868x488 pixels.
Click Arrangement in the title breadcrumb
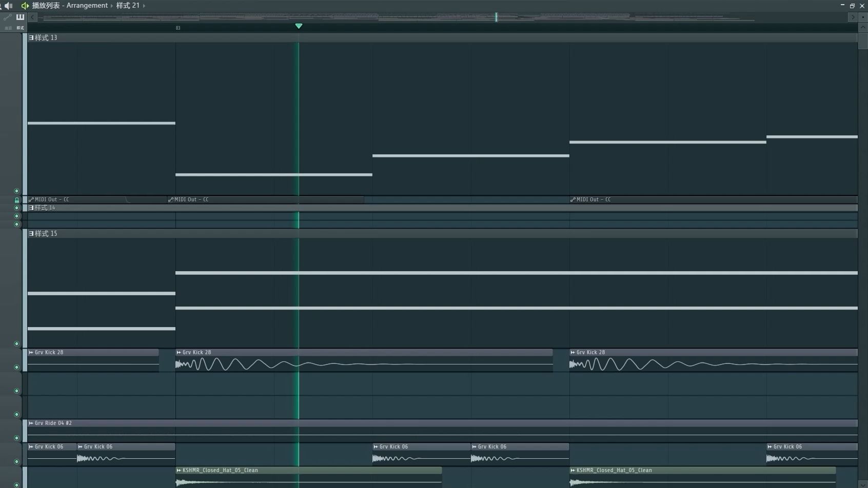87,6
